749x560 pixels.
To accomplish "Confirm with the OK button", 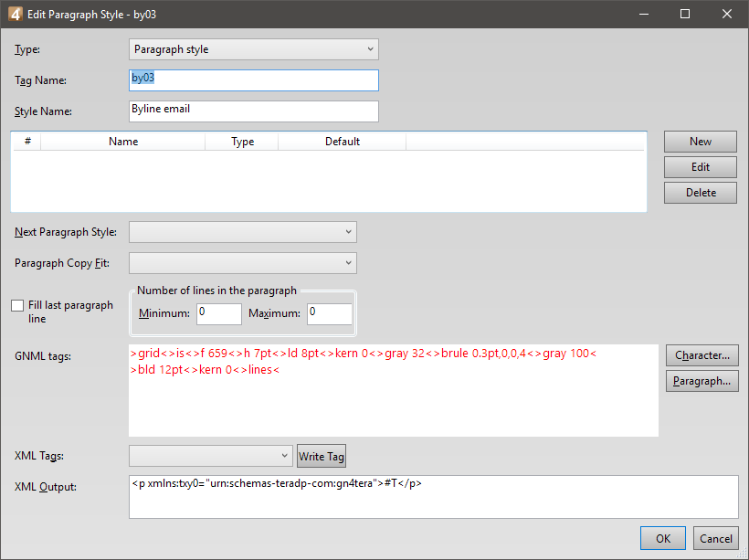I will (663, 538).
